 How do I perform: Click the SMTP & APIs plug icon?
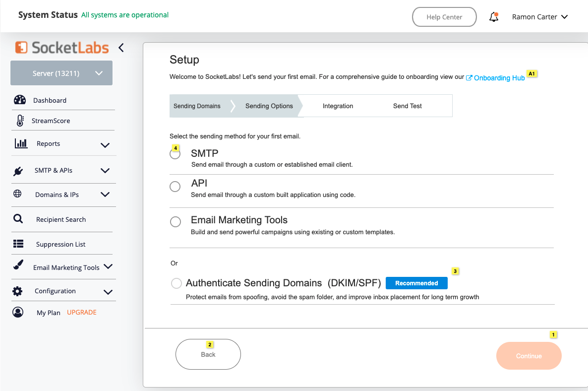[x=18, y=171]
